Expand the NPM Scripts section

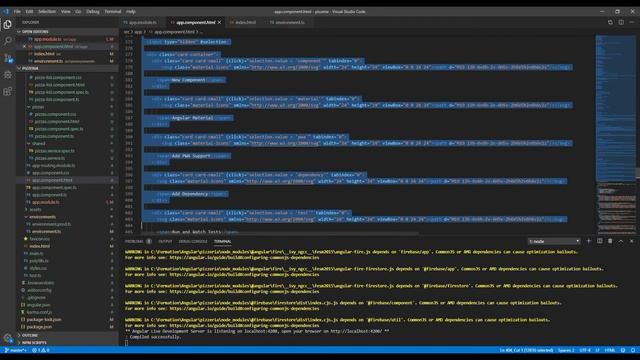[33, 342]
